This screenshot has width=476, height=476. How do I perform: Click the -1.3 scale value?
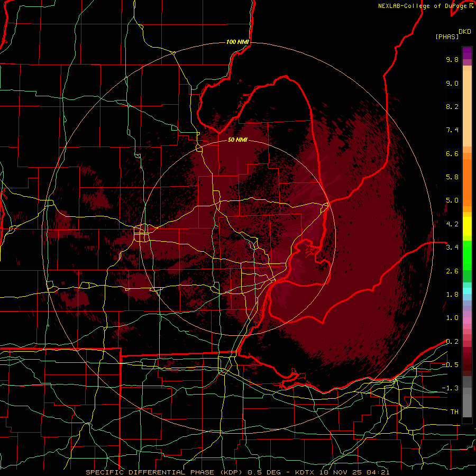[x=450, y=389]
